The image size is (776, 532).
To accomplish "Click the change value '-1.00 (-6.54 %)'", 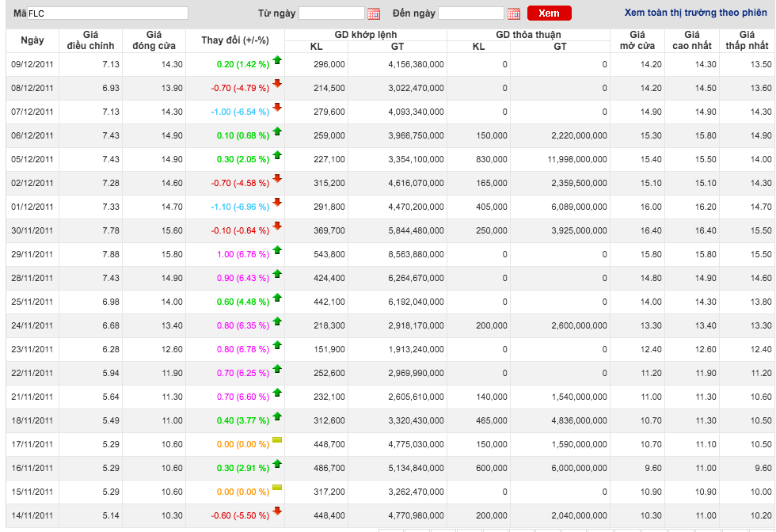I will (240, 112).
